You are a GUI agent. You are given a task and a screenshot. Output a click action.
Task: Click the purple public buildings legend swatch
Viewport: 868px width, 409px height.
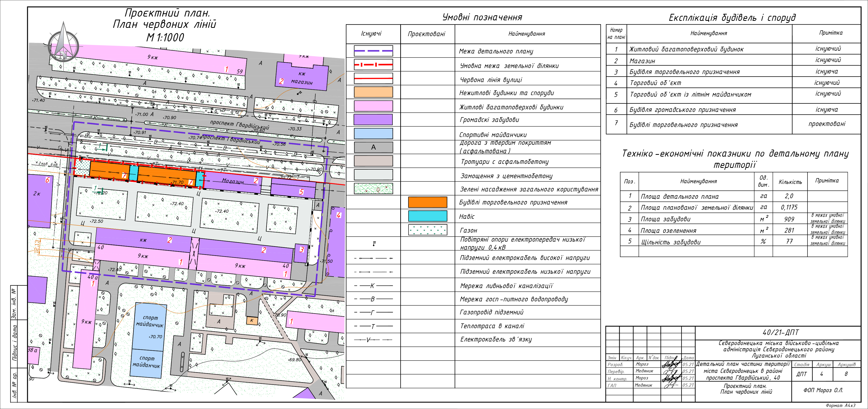pyautogui.click(x=373, y=119)
